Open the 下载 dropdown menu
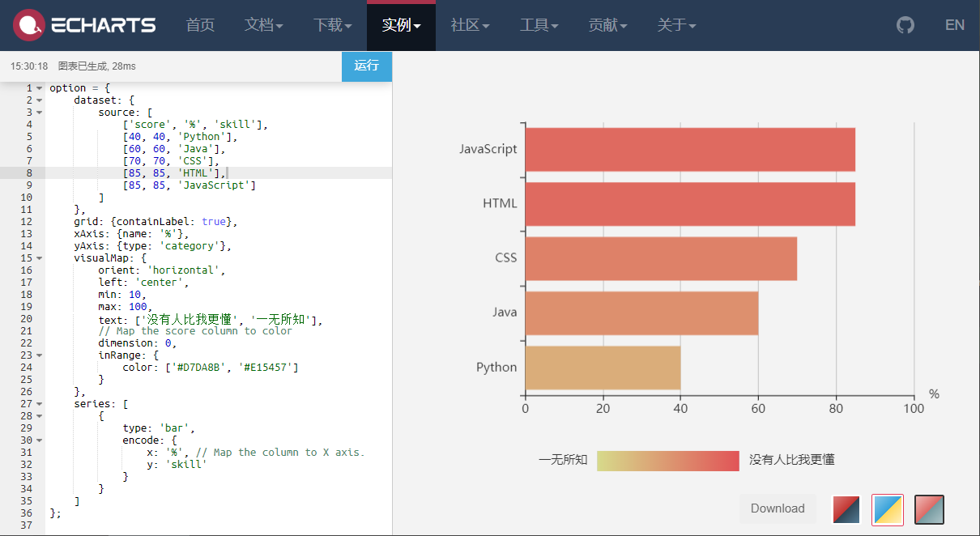Image resolution: width=980 pixels, height=536 pixels. pos(332,24)
